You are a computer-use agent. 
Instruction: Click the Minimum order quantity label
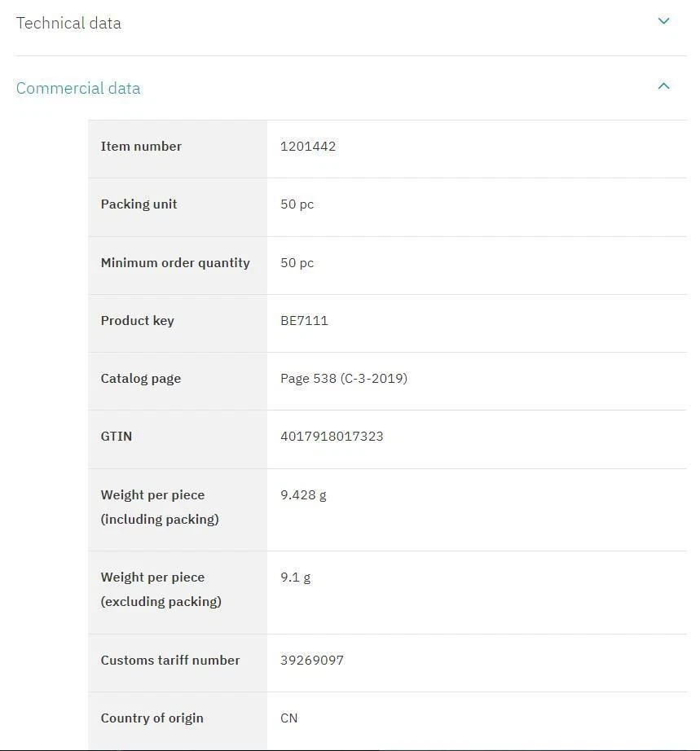[175, 262]
